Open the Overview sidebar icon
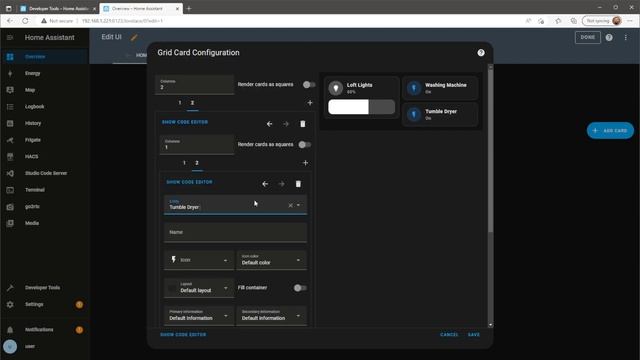The width and height of the screenshot is (640, 360). (x=10, y=57)
